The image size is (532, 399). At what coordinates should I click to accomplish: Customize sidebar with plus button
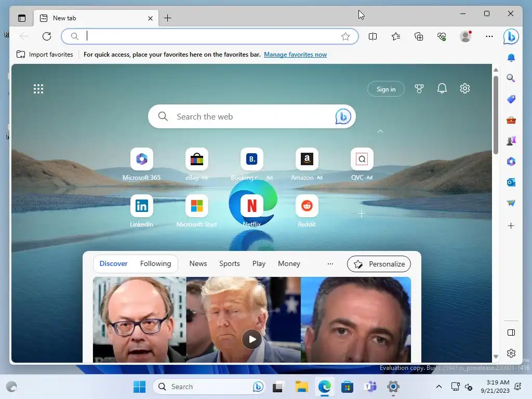coord(511,226)
